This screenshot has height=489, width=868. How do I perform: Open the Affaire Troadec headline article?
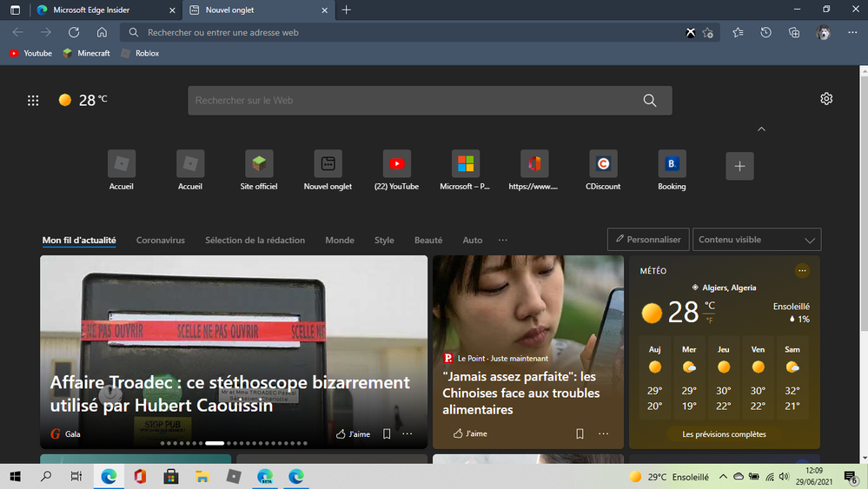(229, 393)
